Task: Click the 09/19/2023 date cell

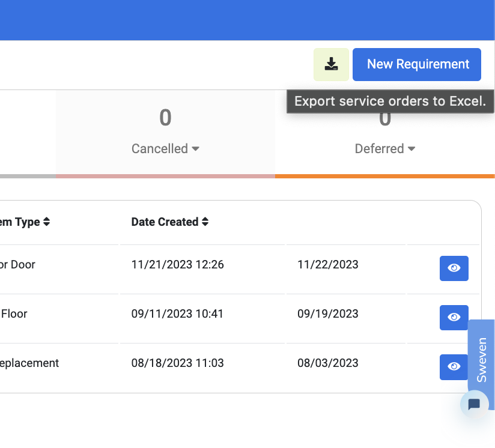Action: point(327,313)
